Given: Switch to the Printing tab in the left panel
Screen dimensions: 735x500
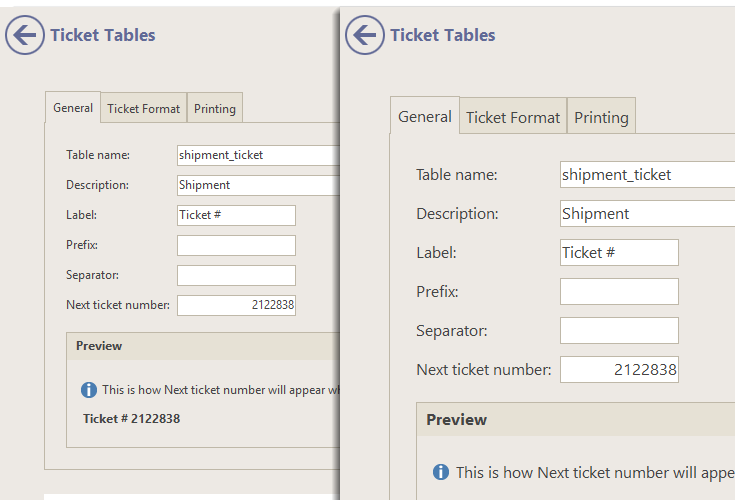Looking at the screenshot, I should (x=215, y=108).
